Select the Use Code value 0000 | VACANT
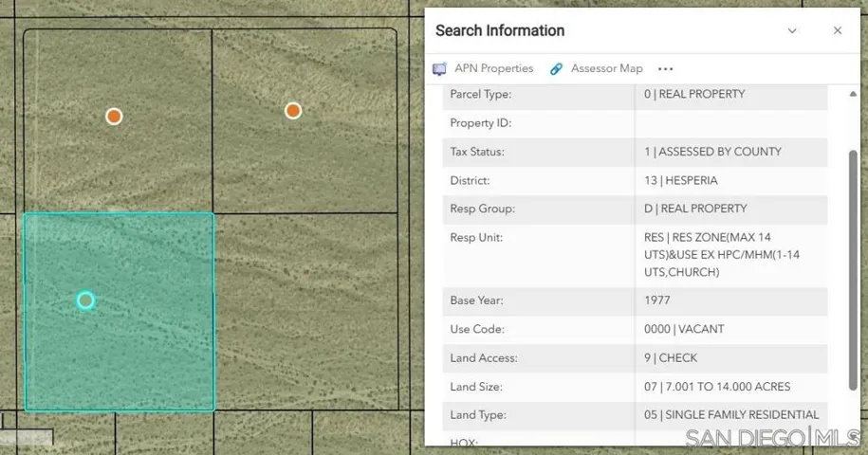Screen dimensions: 868x455 point(683,330)
